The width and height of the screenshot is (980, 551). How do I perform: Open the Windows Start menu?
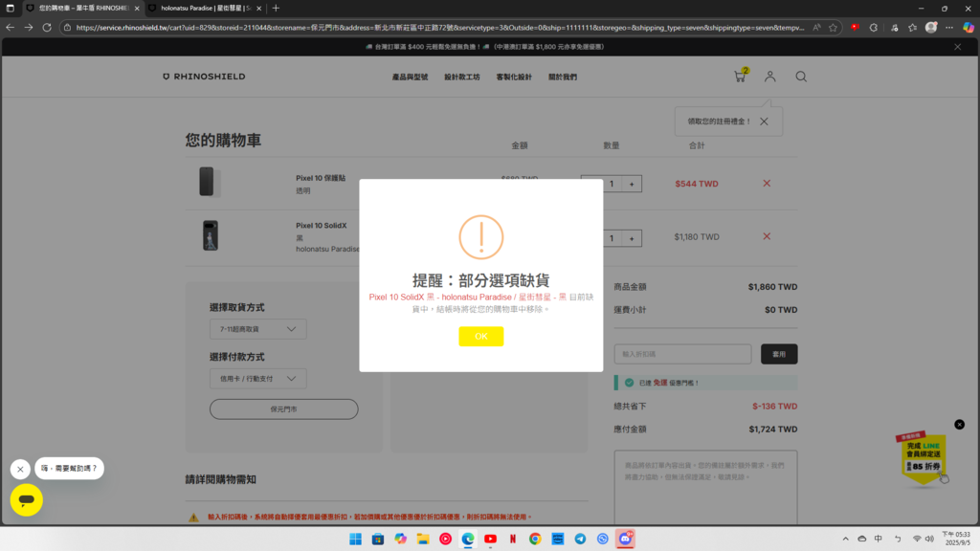point(356,539)
